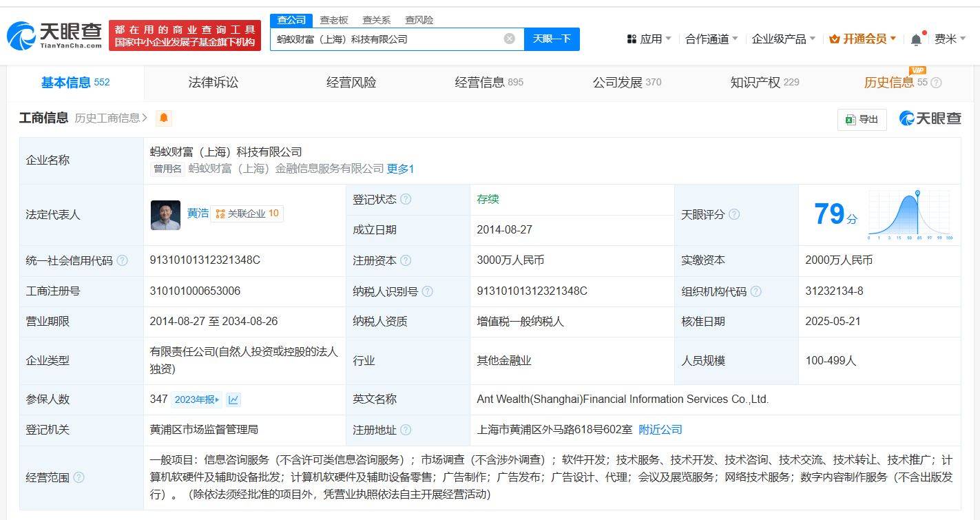Select the 查公司 search tab

pos(291,20)
